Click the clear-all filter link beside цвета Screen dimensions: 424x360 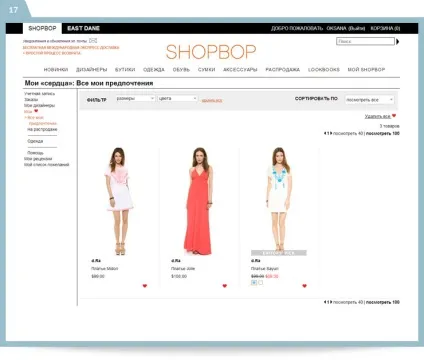[x=212, y=100]
